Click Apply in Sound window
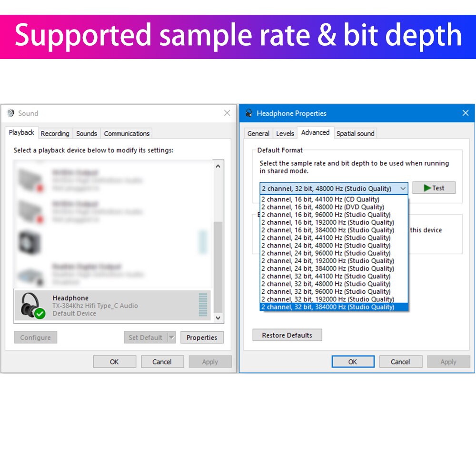The image size is (476, 476). [210, 362]
